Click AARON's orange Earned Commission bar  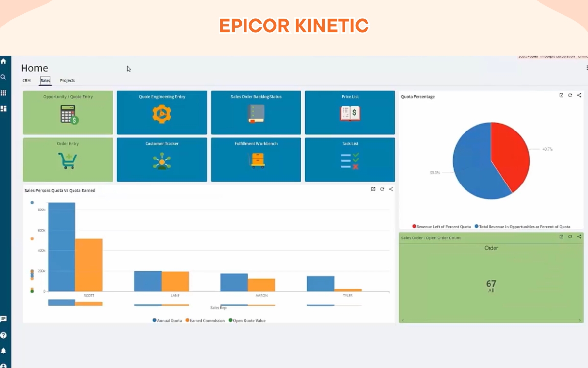[x=262, y=285]
